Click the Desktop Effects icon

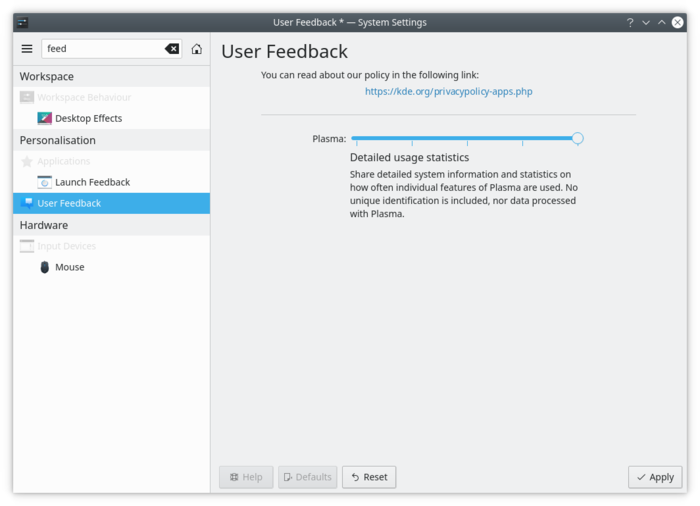pyautogui.click(x=45, y=118)
